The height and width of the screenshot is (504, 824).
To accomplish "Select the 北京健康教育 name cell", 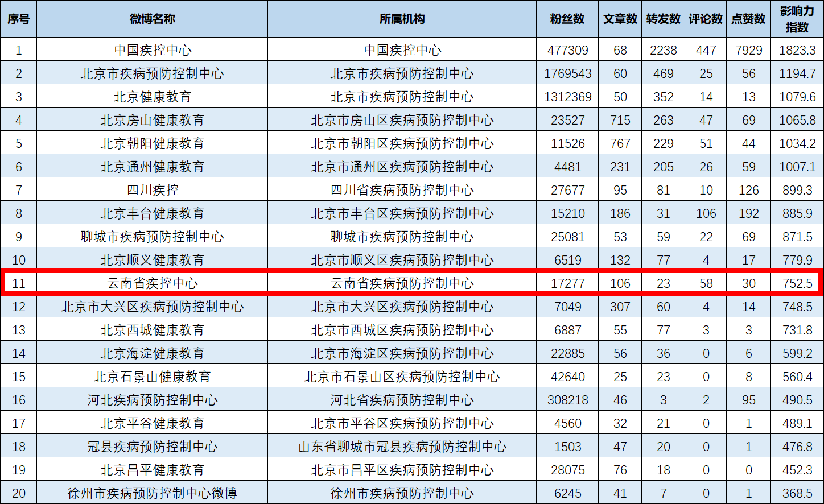I will [153, 97].
